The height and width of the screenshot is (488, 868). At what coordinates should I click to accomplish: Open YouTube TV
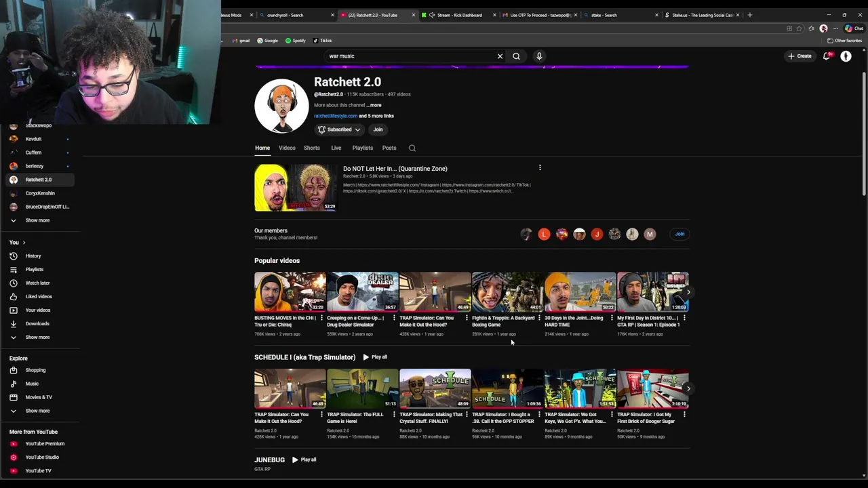click(39, 471)
